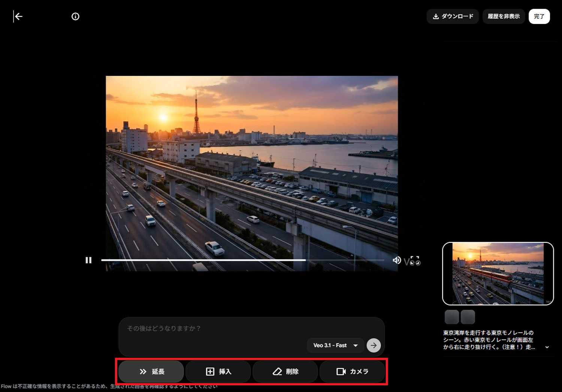Select the 削除 (delete) tool
562x392 pixels.
coord(285,371)
